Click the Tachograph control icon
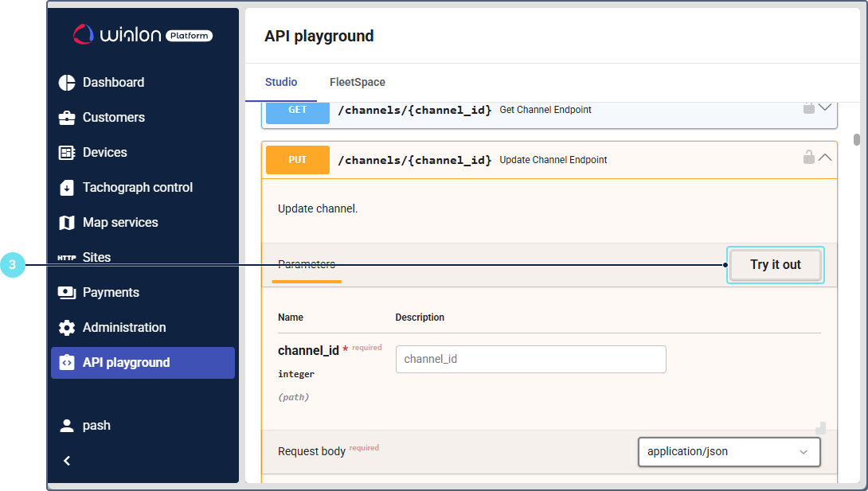The image size is (868, 491). point(67,188)
